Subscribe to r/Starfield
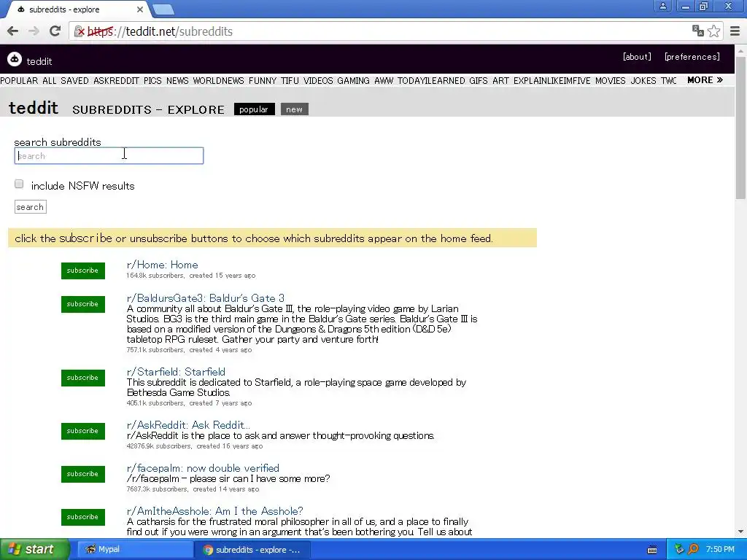This screenshot has width=747, height=560. [x=83, y=378]
